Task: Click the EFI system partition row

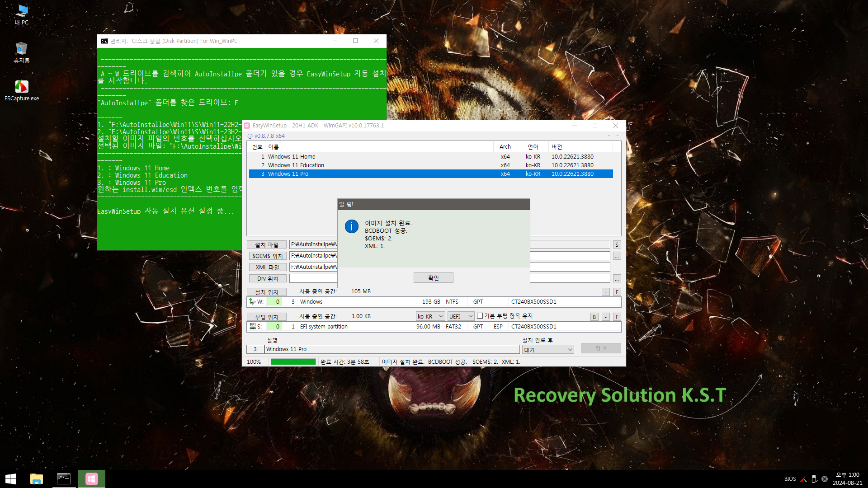Action: (x=434, y=327)
